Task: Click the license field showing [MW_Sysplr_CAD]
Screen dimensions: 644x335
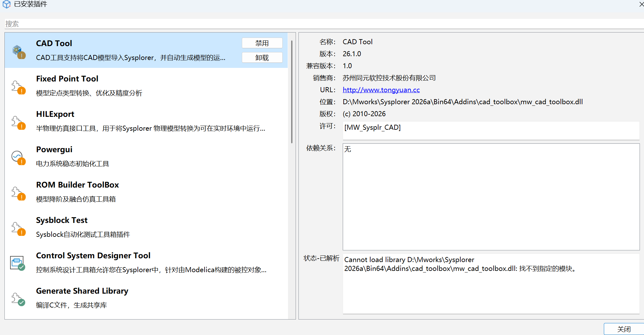Action: [x=491, y=131]
